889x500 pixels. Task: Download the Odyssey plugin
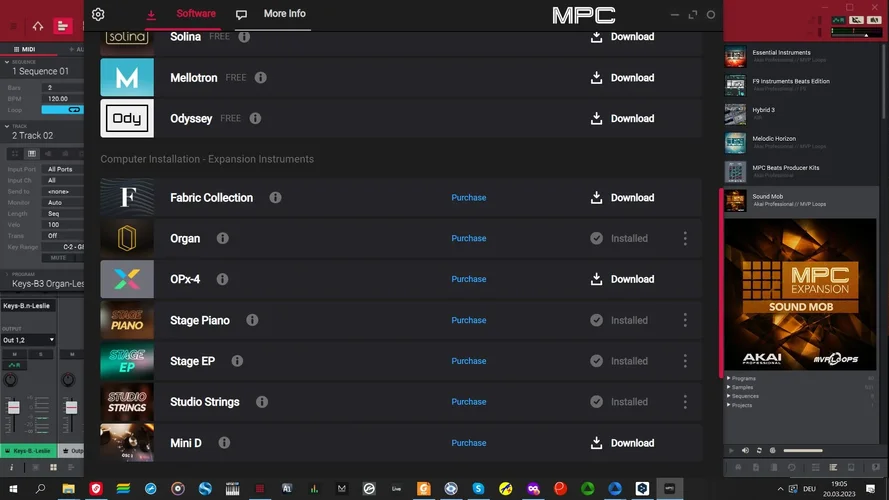pyautogui.click(x=622, y=118)
